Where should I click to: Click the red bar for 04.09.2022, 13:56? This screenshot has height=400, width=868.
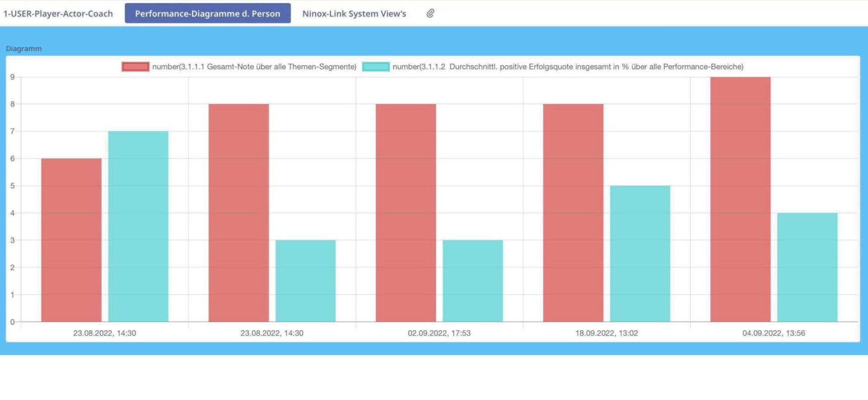coord(740,199)
